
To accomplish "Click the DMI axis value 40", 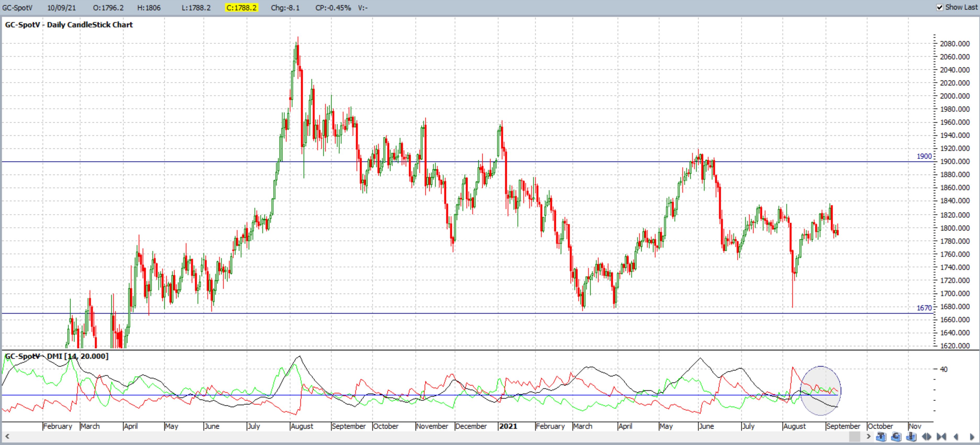I will (943, 369).
